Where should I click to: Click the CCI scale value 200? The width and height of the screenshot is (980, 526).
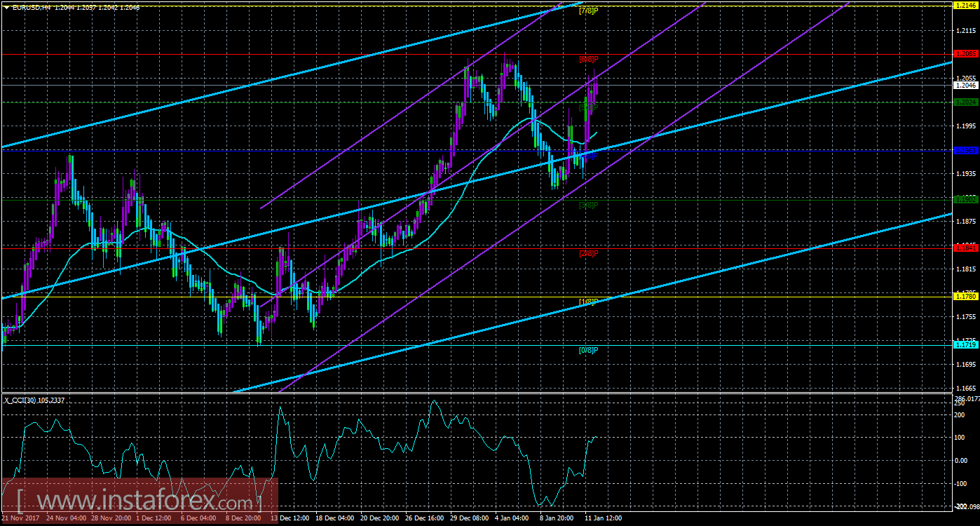tap(961, 414)
